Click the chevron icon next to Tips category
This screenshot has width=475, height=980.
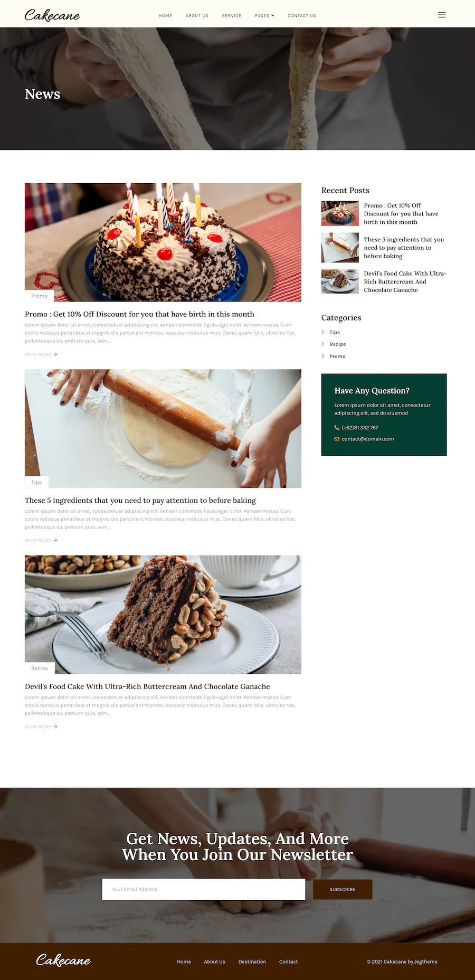coord(323,332)
